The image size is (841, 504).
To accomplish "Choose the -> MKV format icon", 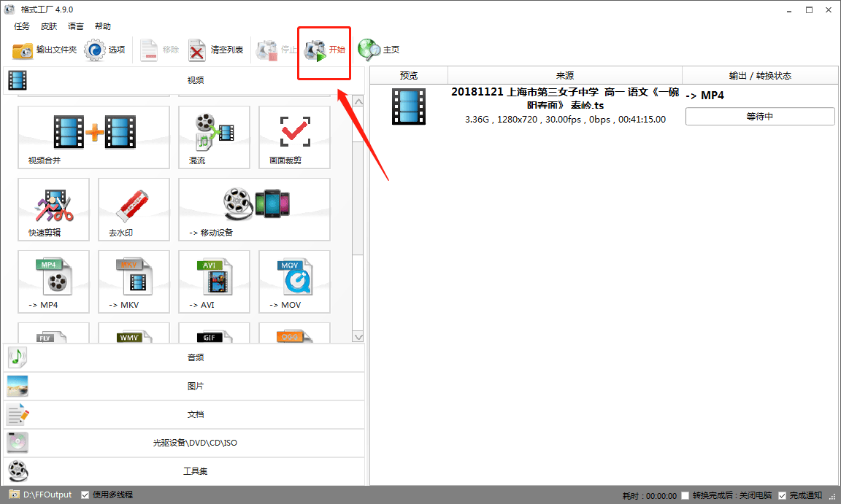I will 134,282.
